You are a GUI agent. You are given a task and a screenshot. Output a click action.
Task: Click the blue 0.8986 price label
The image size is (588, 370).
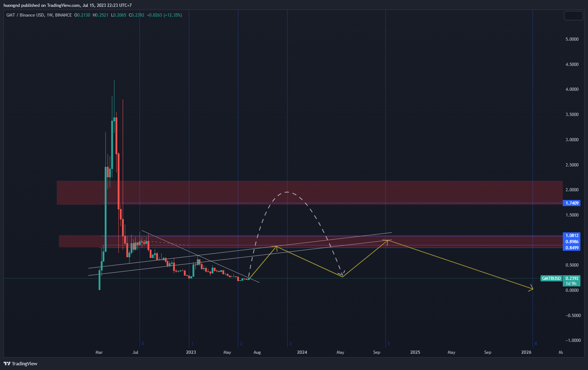pos(572,242)
